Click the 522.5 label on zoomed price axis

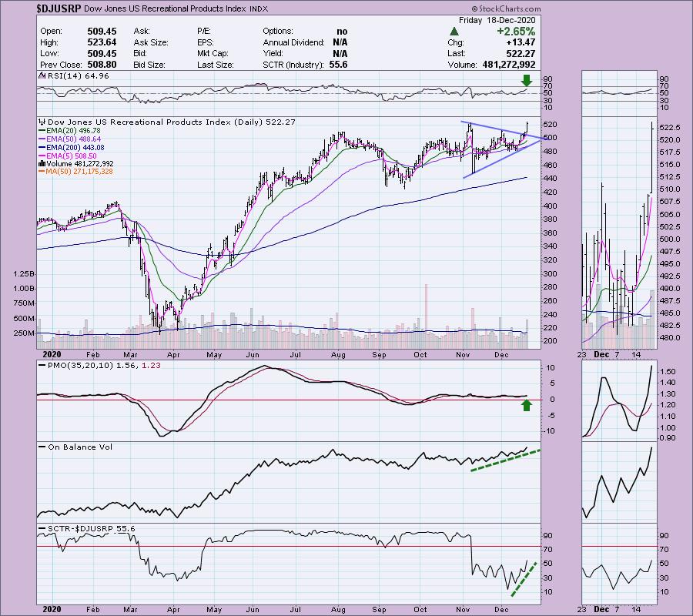click(x=670, y=127)
